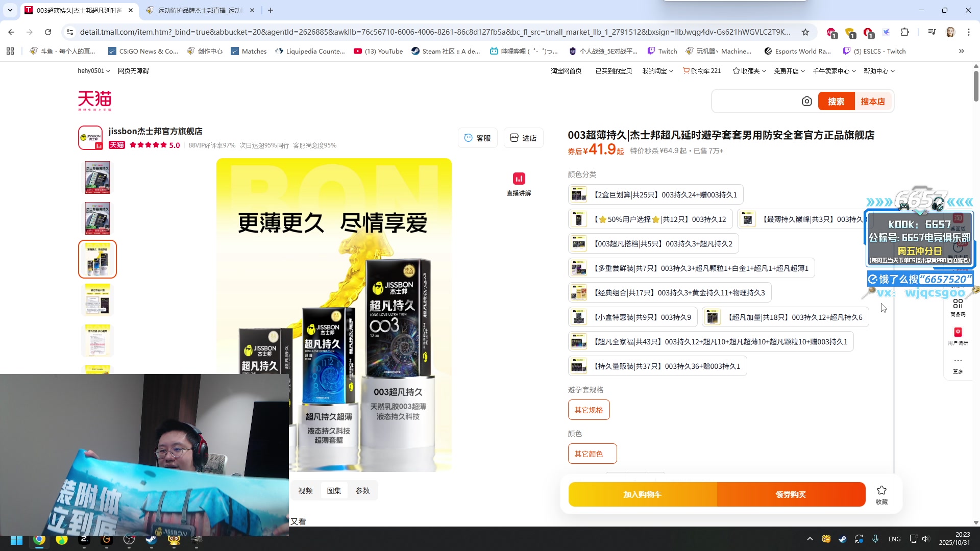Select the yellow product image thumbnail

97,259
